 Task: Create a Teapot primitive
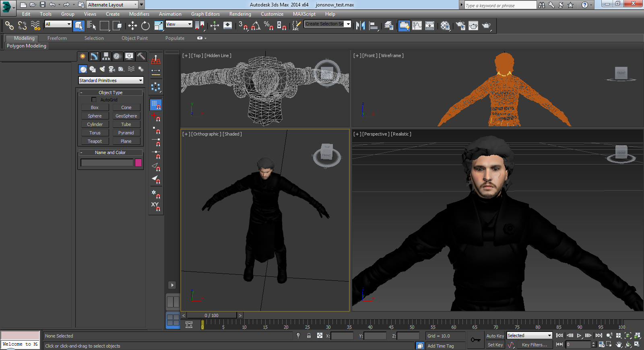coord(95,141)
